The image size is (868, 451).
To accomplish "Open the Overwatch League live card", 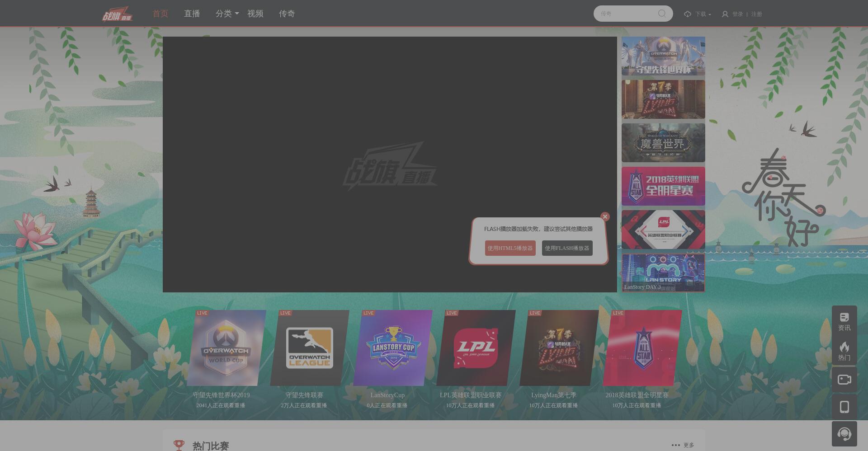I will (x=309, y=348).
